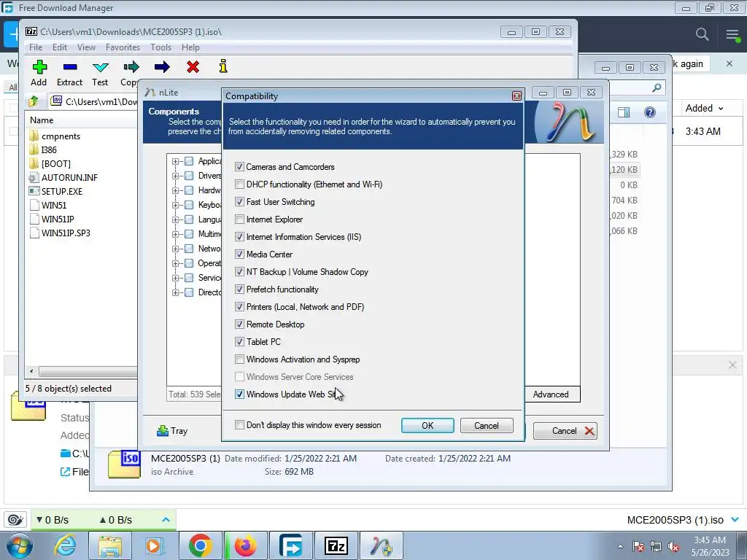Click the 7-Zip Delete red X icon
The height and width of the screenshot is (560, 747).
[193, 67]
